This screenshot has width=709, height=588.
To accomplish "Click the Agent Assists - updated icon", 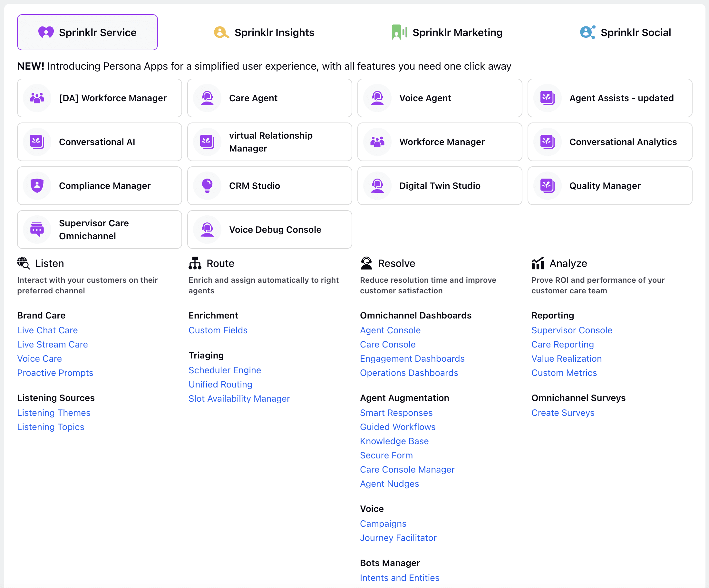I will pyautogui.click(x=548, y=98).
